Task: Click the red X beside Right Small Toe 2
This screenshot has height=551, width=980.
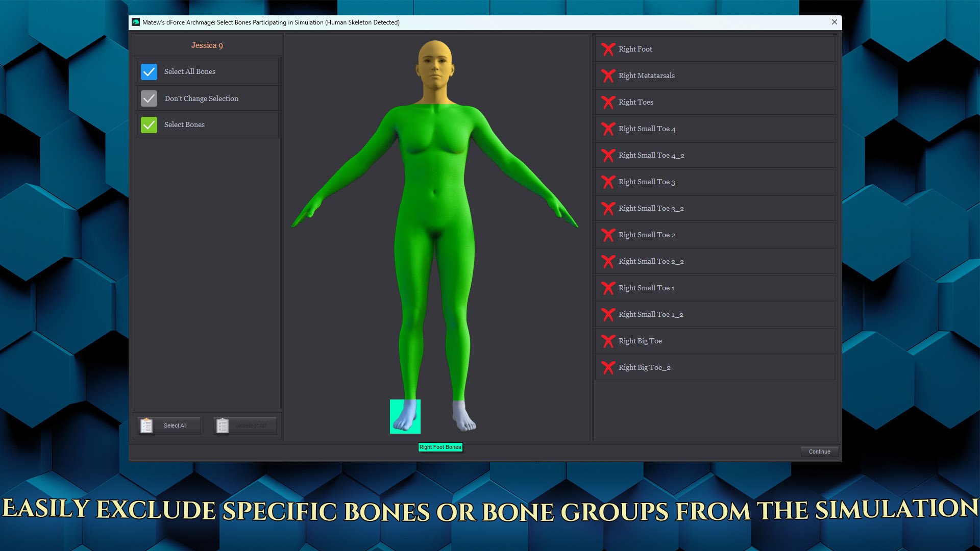Action: [x=608, y=235]
